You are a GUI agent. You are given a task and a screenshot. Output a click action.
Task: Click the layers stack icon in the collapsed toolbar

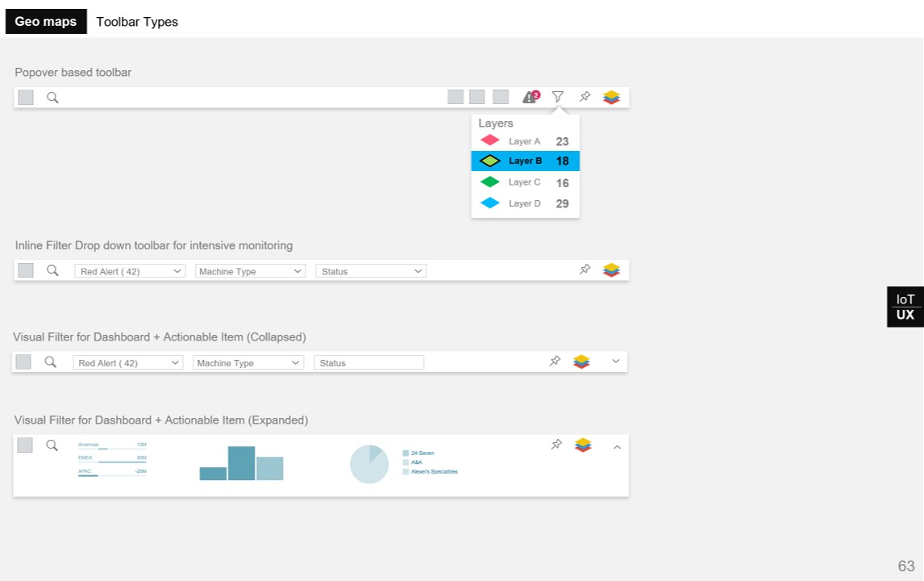(581, 362)
